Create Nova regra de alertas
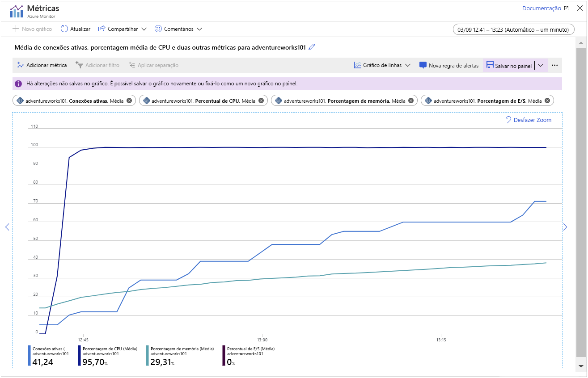Screen dimensions: 588x378 pyautogui.click(x=448, y=65)
